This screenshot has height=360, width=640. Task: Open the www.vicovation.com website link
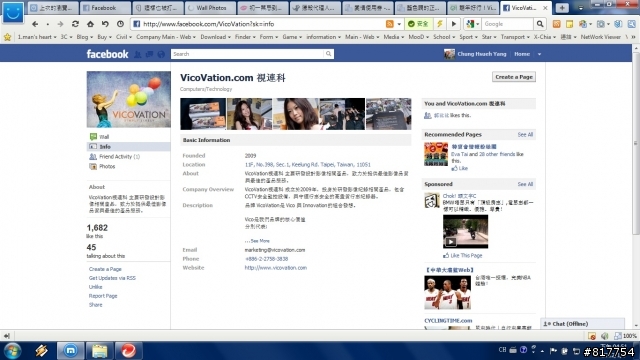(276, 268)
